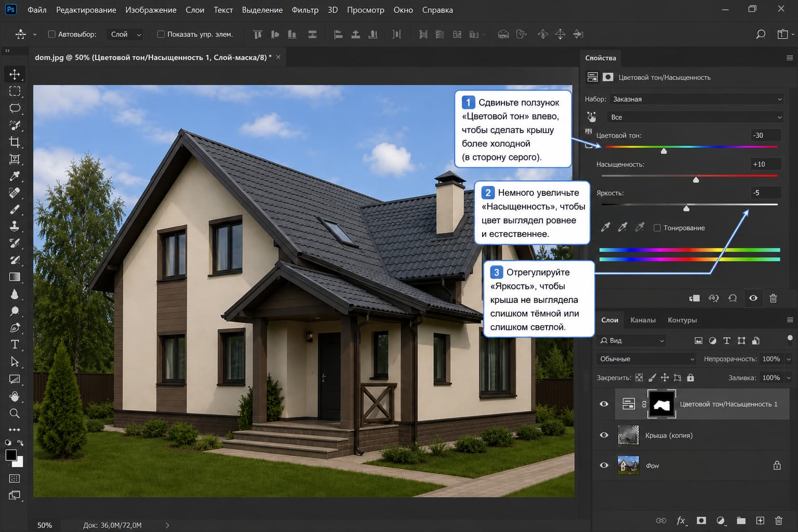
Task: Hide the Крыша (копия) layer
Action: (604, 435)
